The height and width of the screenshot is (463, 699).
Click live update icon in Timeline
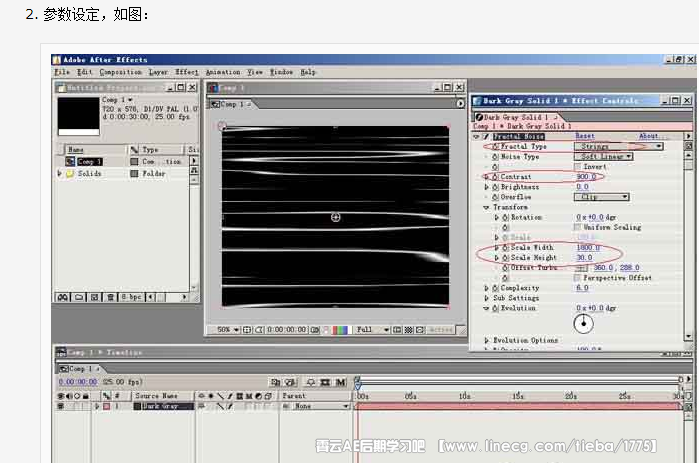(x=275, y=382)
